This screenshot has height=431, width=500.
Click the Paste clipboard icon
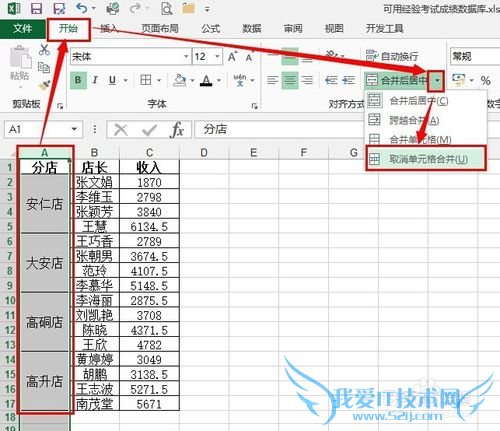(20, 58)
